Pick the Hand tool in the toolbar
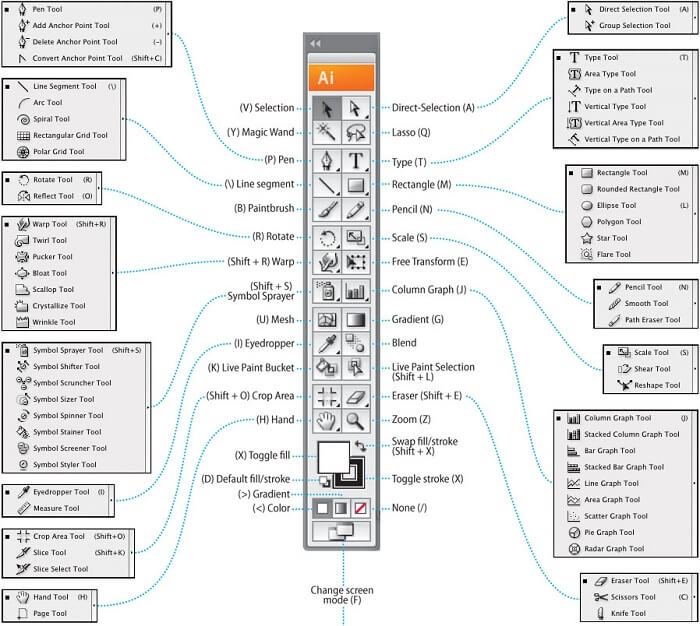 pyautogui.click(x=327, y=420)
